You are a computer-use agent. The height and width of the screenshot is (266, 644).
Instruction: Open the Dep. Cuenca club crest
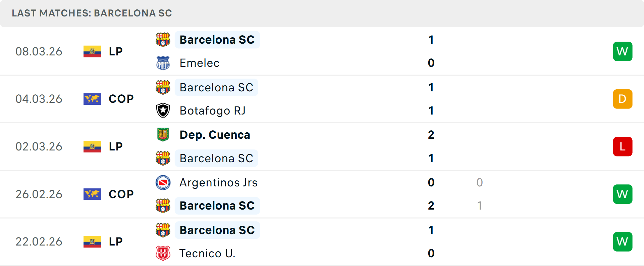(163, 135)
